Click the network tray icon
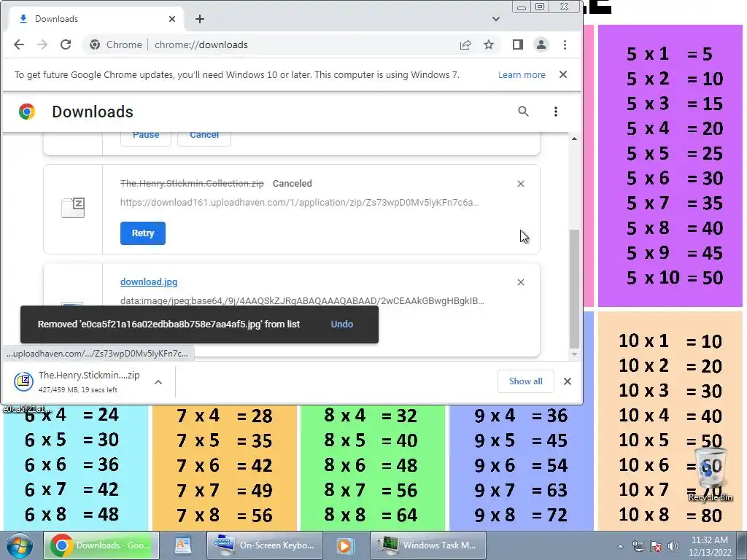Viewport: 747px width, 560px height. pyautogui.click(x=638, y=547)
